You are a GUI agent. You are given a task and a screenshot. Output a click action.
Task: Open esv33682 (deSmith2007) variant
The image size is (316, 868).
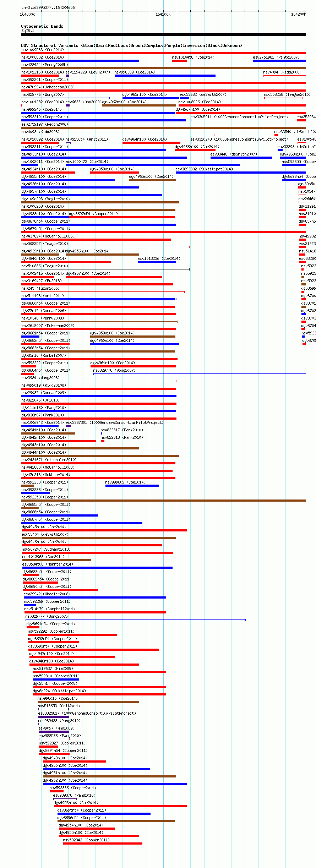203,94
